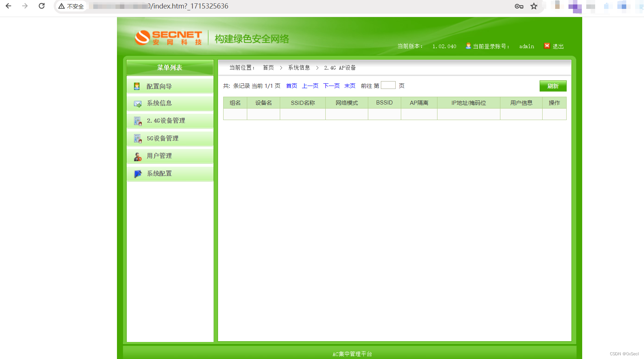Go to 首页 pagination link
The image size is (644, 359).
tap(292, 86)
